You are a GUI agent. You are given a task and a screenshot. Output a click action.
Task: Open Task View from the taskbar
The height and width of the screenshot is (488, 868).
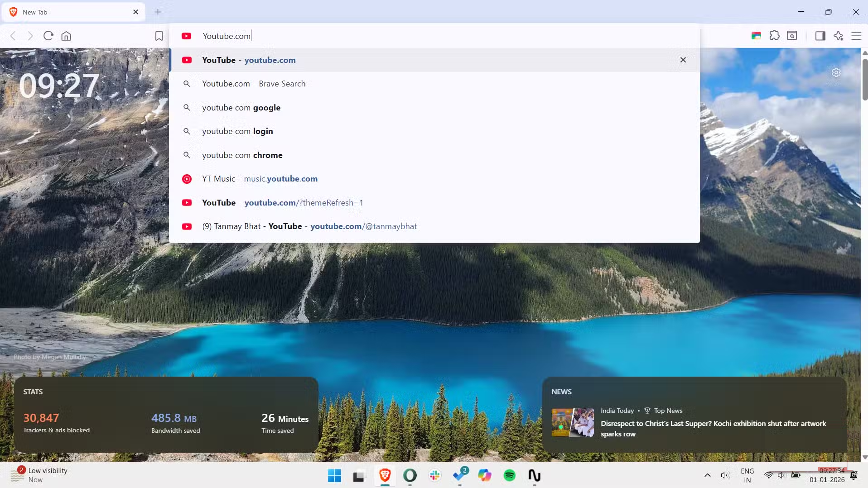click(x=359, y=475)
